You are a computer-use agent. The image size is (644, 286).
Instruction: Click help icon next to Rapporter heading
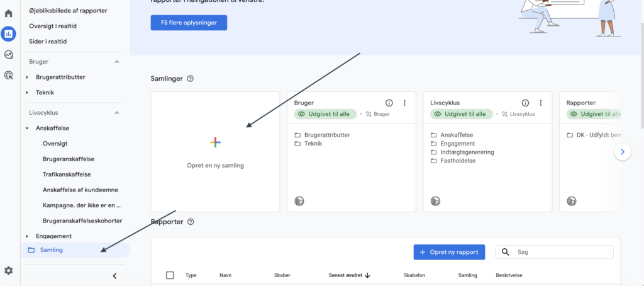click(191, 222)
